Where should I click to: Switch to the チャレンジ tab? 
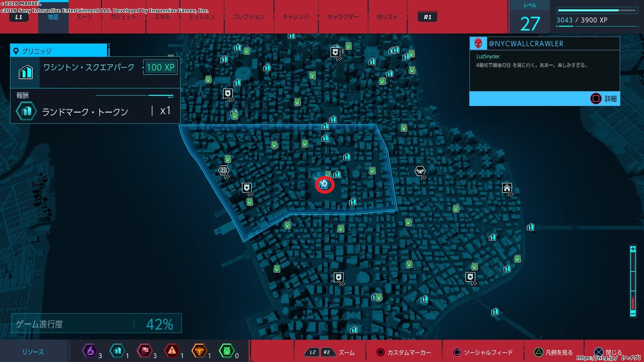(296, 17)
